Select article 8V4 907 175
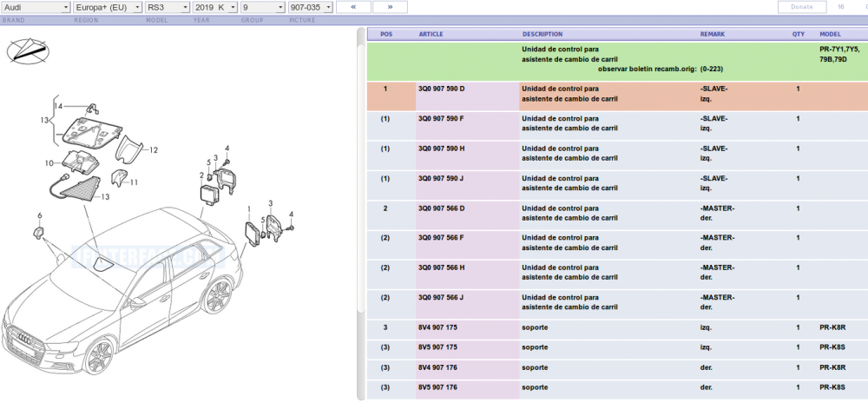 437,327
